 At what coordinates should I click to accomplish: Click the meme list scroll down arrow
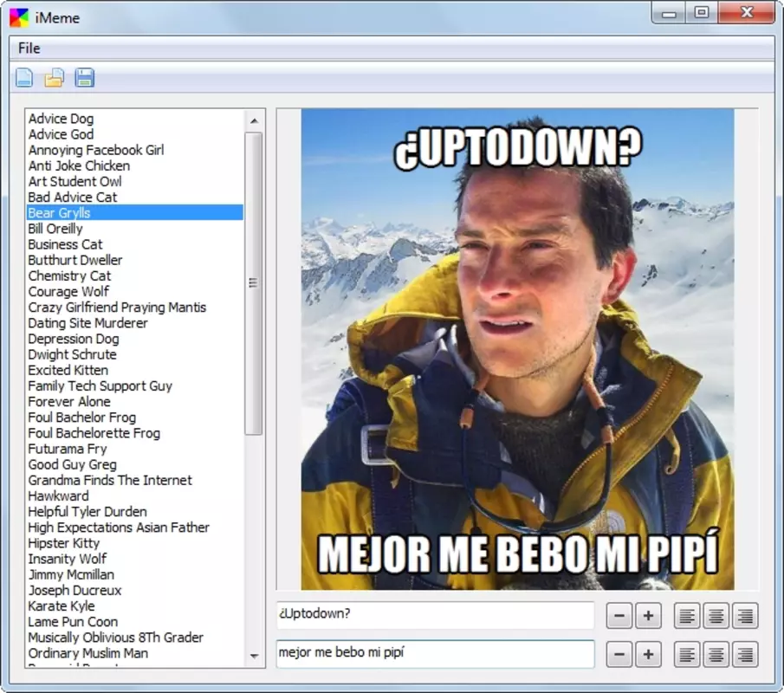coord(254,656)
